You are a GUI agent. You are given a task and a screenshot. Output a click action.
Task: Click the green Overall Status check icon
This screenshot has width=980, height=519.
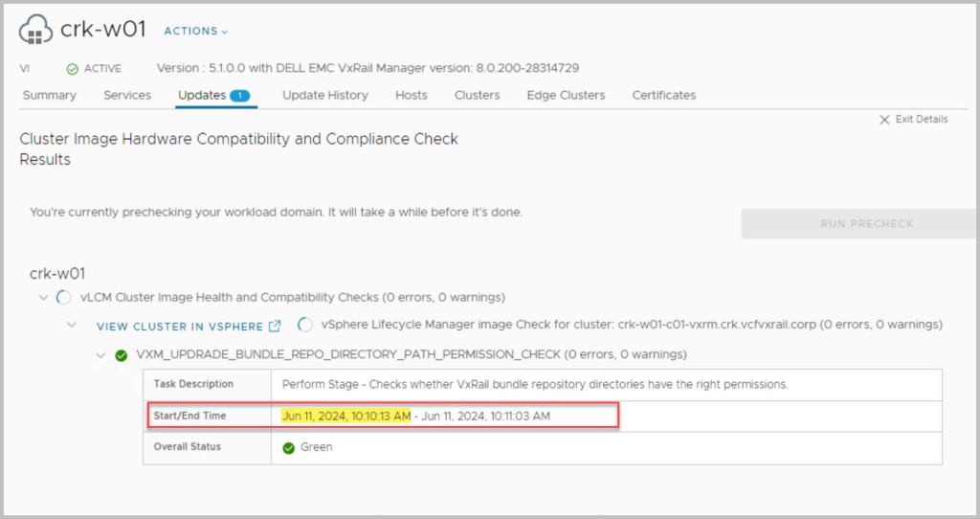[x=288, y=448]
